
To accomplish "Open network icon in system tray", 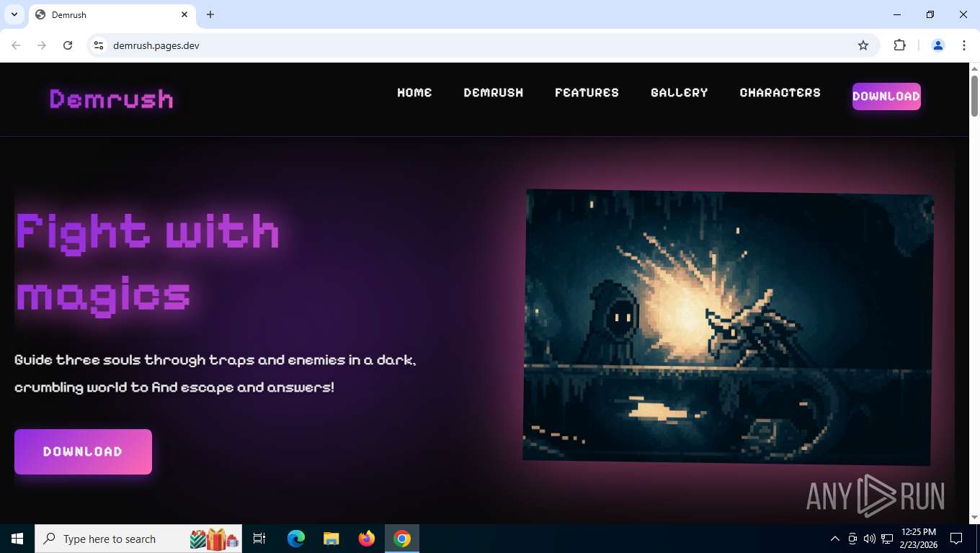I will pos(887,539).
